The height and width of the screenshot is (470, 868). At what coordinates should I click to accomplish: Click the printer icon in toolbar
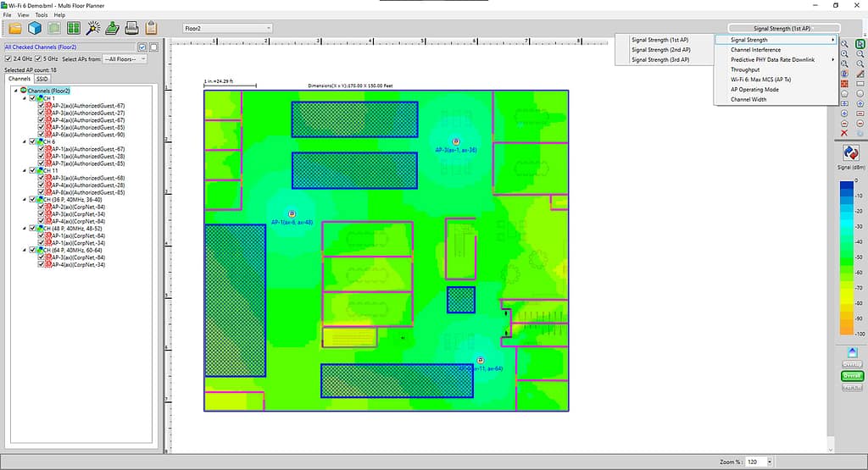coord(132,28)
